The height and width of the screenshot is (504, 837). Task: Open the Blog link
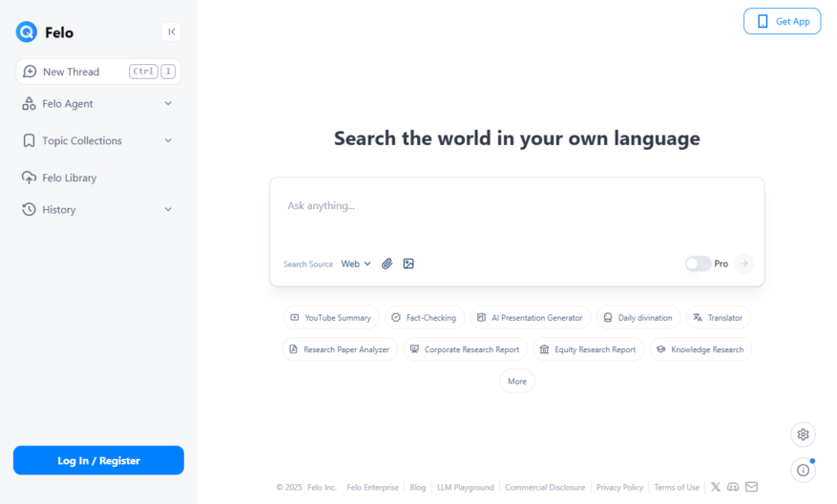(x=418, y=488)
